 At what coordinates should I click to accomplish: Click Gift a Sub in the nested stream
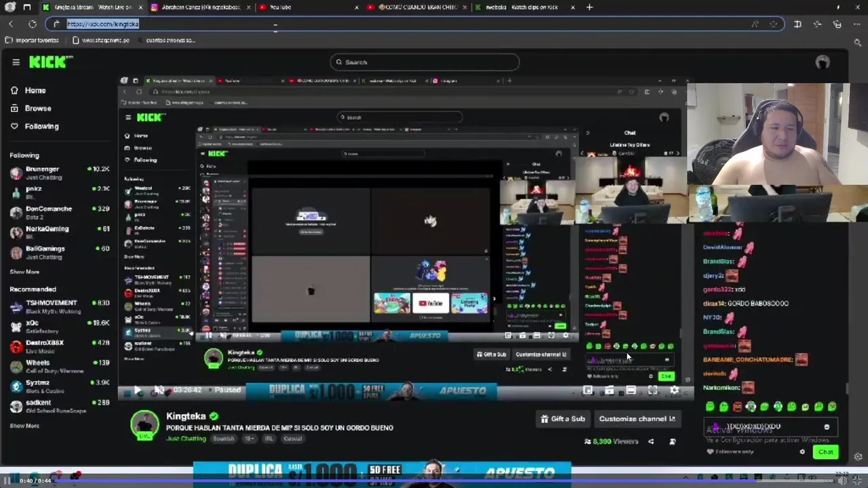coord(492,354)
